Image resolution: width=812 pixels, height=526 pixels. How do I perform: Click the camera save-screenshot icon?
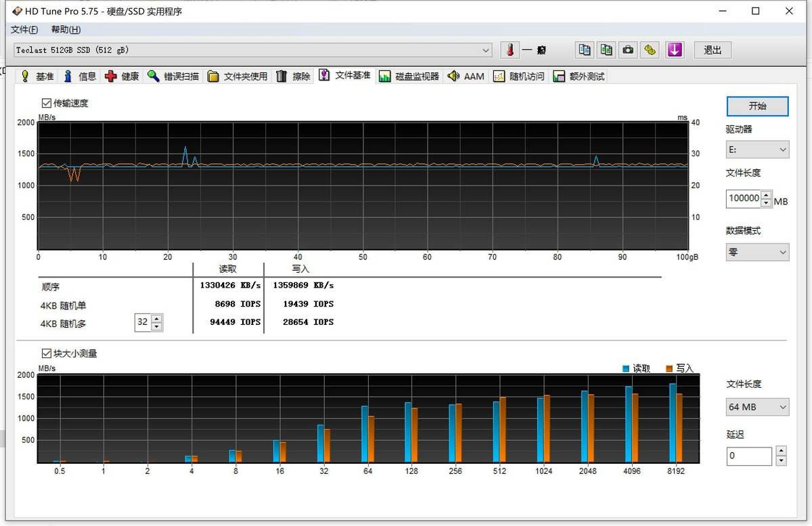point(629,50)
